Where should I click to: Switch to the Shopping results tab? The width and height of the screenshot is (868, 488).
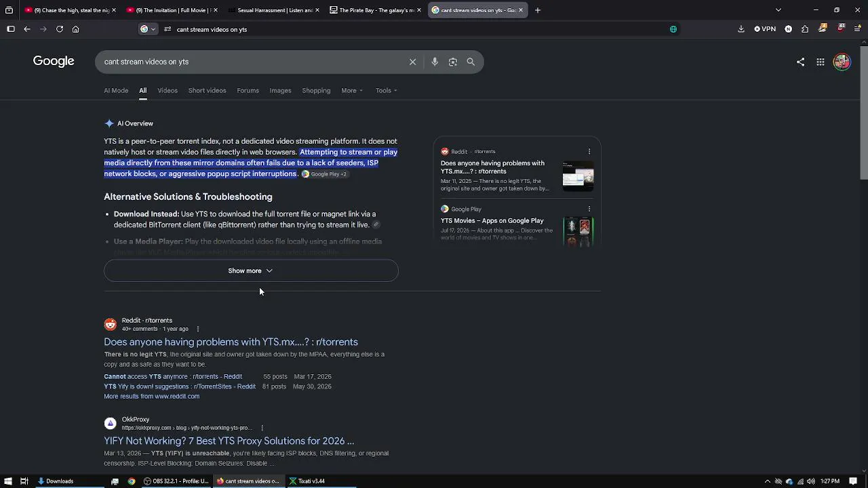[316, 91]
